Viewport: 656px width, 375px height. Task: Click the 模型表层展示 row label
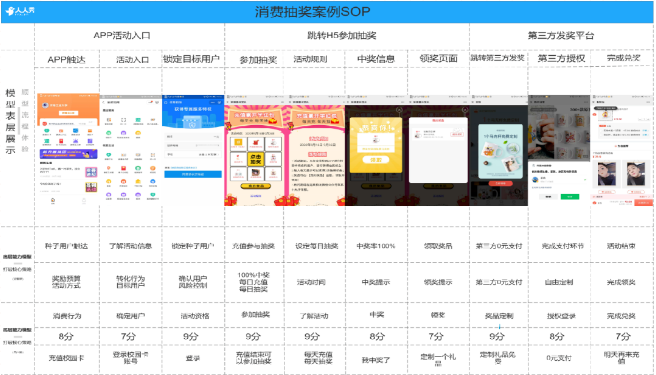pos(10,121)
